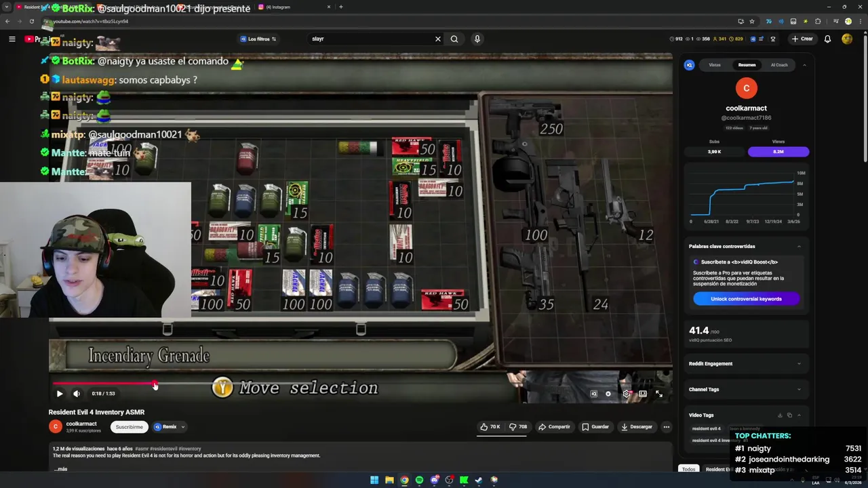The width and height of the screenshot is (868, 488).
Task: Collapse the vidIQ panel with the top chevron
Action: [804, 65]
